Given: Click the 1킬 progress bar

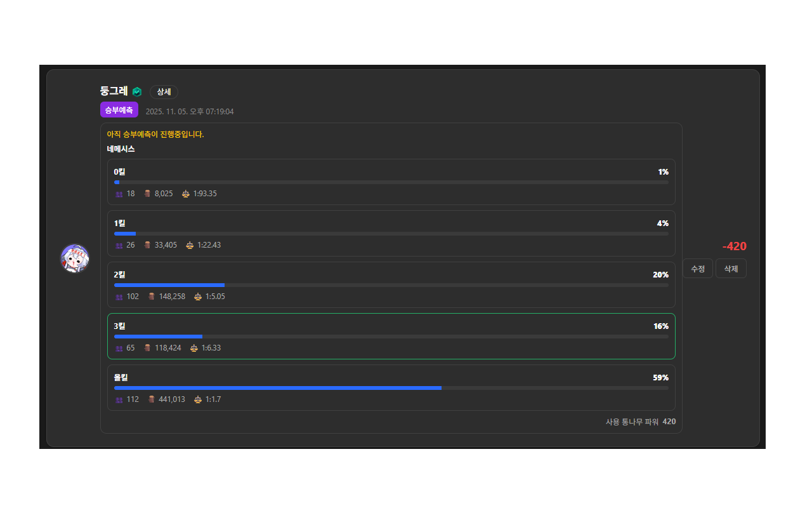Looking at the screenshot, I should (391, 234).
